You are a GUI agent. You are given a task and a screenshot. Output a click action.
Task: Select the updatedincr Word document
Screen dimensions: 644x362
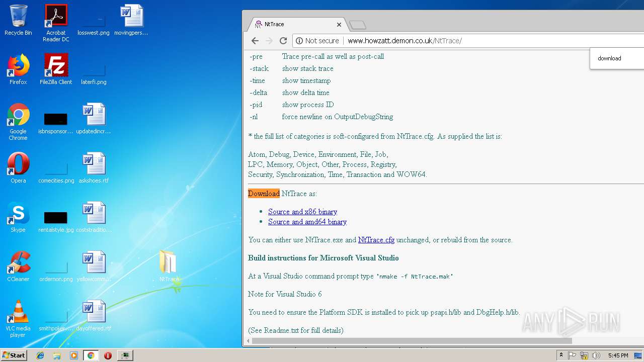tap(94, 119)
